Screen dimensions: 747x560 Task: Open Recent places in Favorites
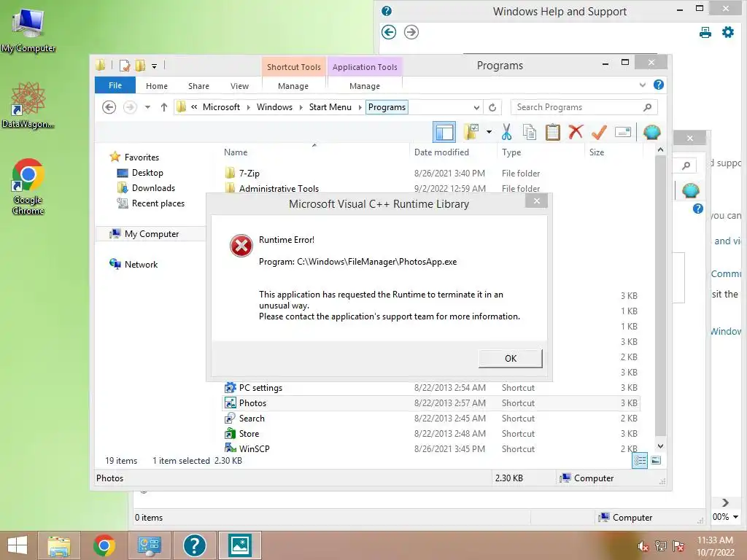(x=158, y=203)
